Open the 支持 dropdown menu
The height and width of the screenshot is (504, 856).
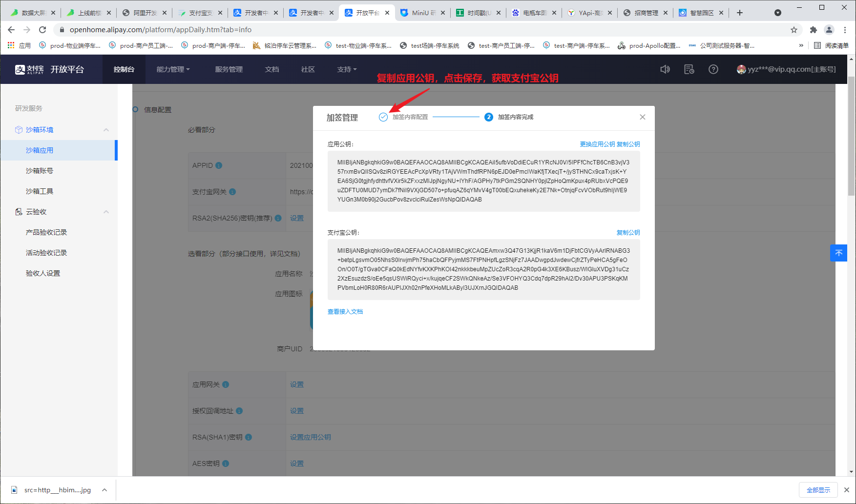point(347,69)
